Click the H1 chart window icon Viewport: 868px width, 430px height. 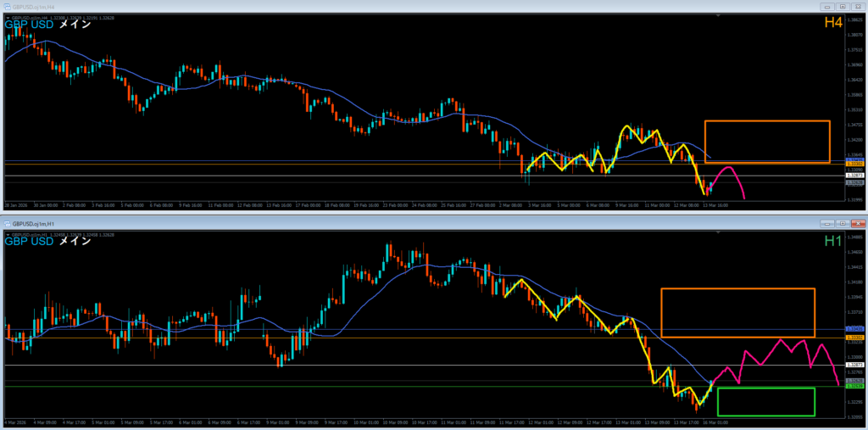pyautogui.click(x=8, y=223)
